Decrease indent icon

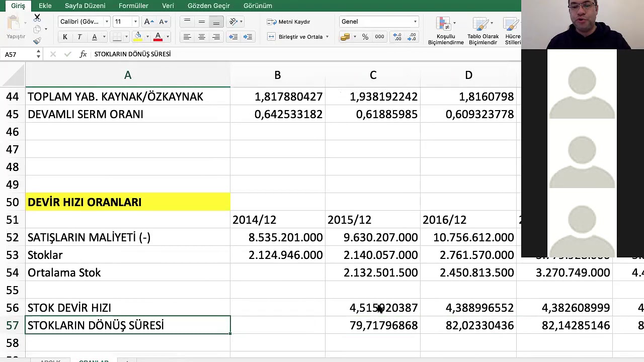[x=233, y=37]
